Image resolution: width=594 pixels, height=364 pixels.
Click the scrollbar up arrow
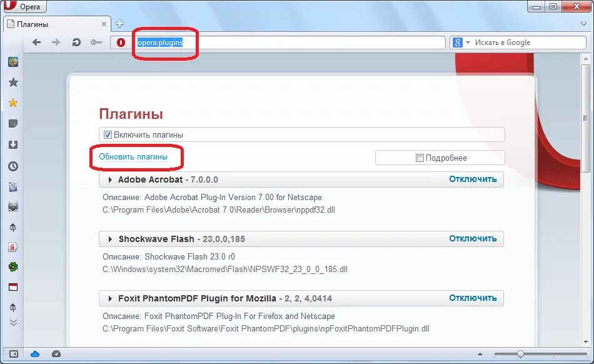[x=586, y=59]
